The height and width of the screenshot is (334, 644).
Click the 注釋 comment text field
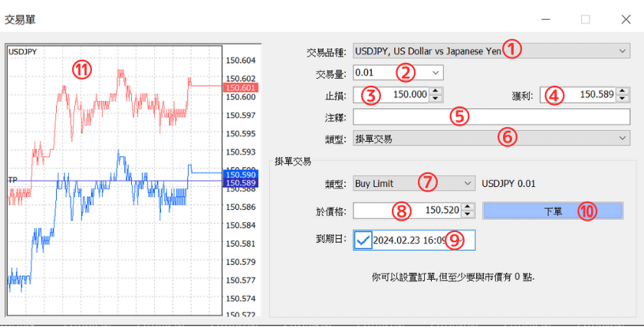[491, 117]
